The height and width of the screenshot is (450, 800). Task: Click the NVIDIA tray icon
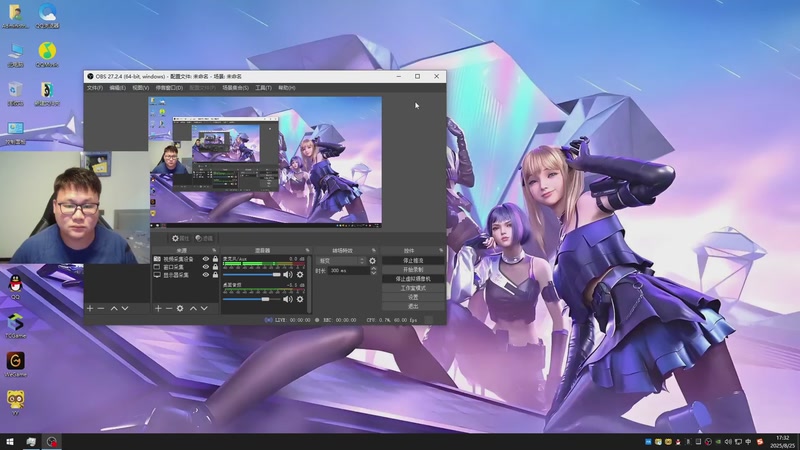click(x=718, y=442)
